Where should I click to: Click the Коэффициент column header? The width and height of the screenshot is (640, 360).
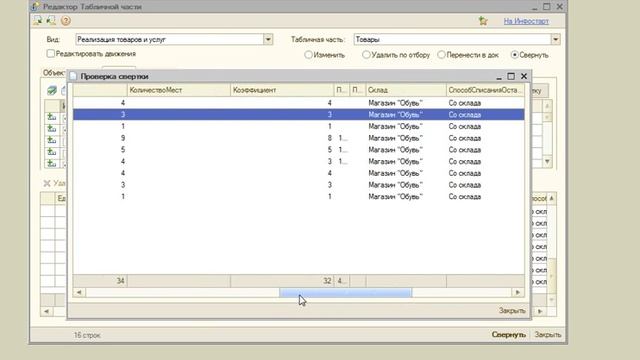tap(282, 90)
